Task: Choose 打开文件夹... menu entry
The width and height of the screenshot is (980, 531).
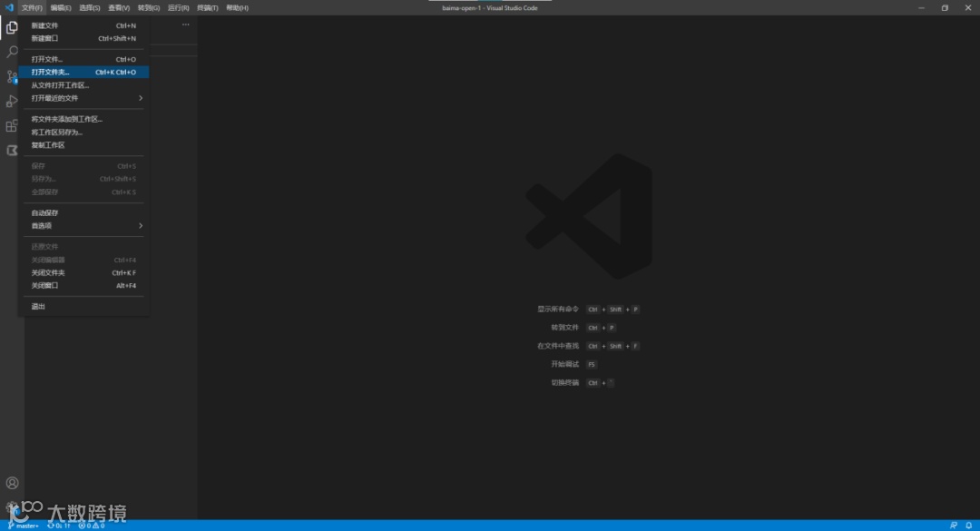Action: (83, 72)
